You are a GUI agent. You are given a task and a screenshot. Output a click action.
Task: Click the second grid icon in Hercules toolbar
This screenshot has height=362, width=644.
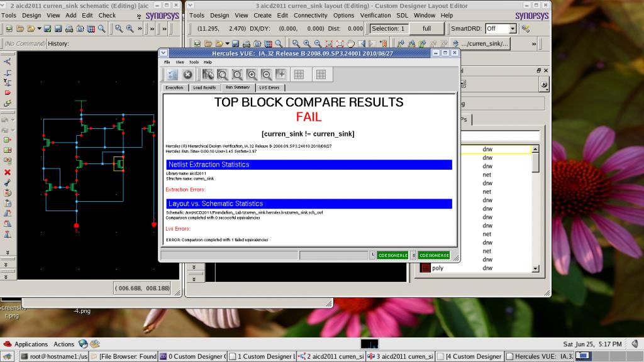321,74
